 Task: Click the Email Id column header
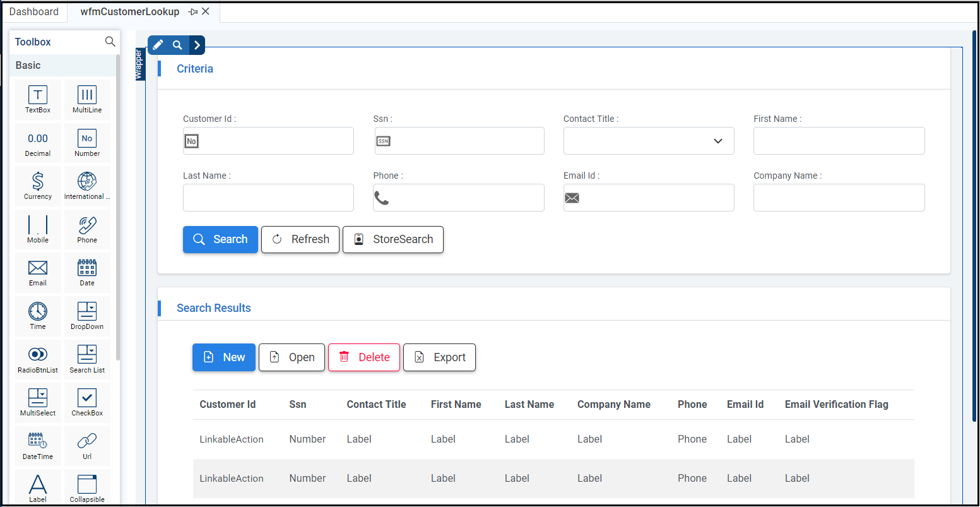pos(745,405)
